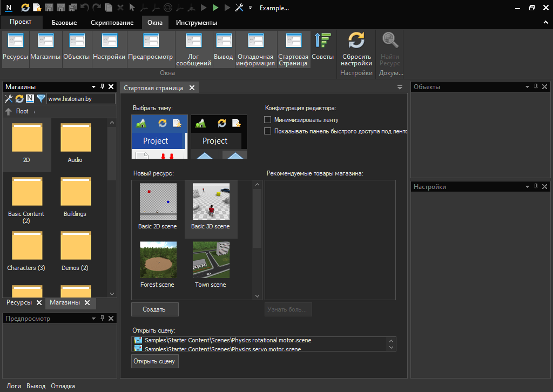The width and height of the screenshot is (553, 392).
Task: Enable the Минимизировать ленту checkbox
Action: click(x=267, y=120)
